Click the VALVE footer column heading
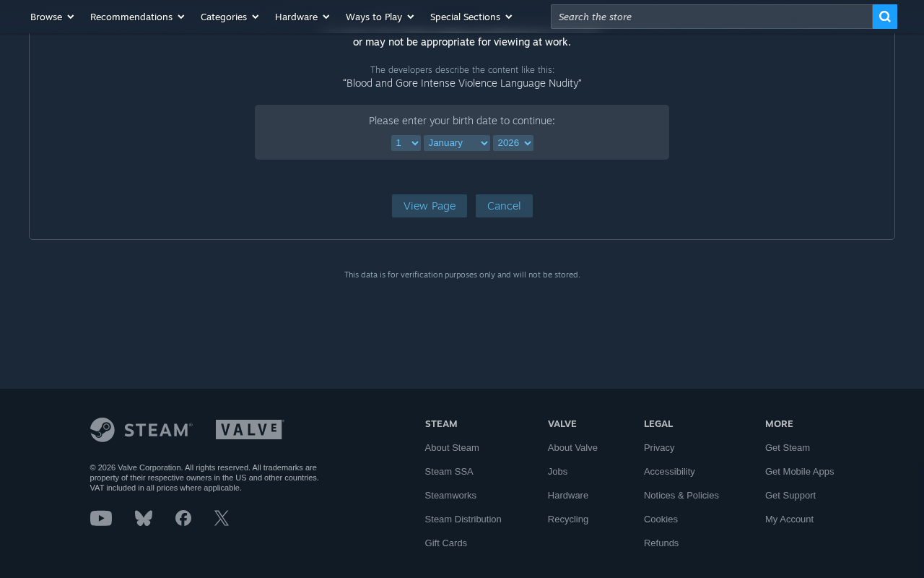Image resolution: width=924 pixels, height=578 pixels. (x=562, y=424)
